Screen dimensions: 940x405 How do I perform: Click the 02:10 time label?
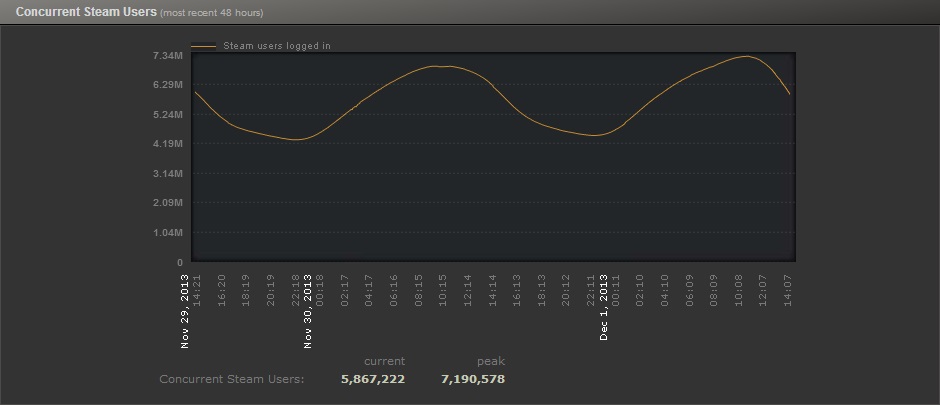[x=640, y=291]
